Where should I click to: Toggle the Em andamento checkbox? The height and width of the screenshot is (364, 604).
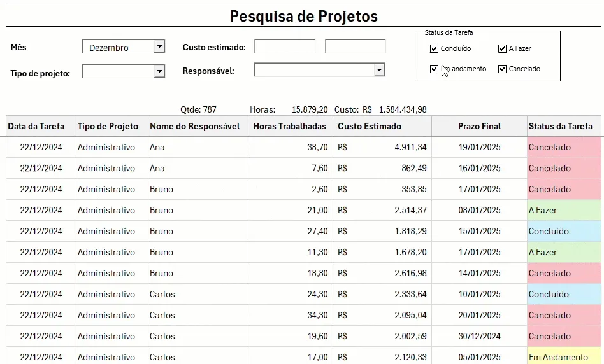(434, 69)
